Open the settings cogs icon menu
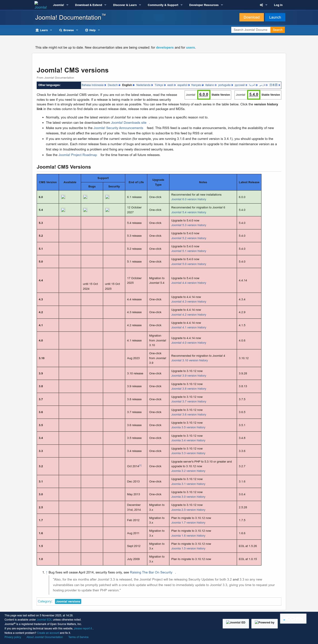The width and height of the screenshot is (318, 644). click(261, 5)
